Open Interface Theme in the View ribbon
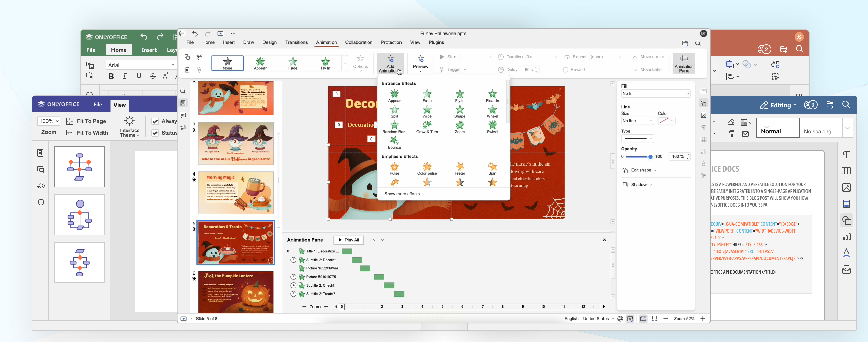Viewport: 868px width, 342px height. 130,126
